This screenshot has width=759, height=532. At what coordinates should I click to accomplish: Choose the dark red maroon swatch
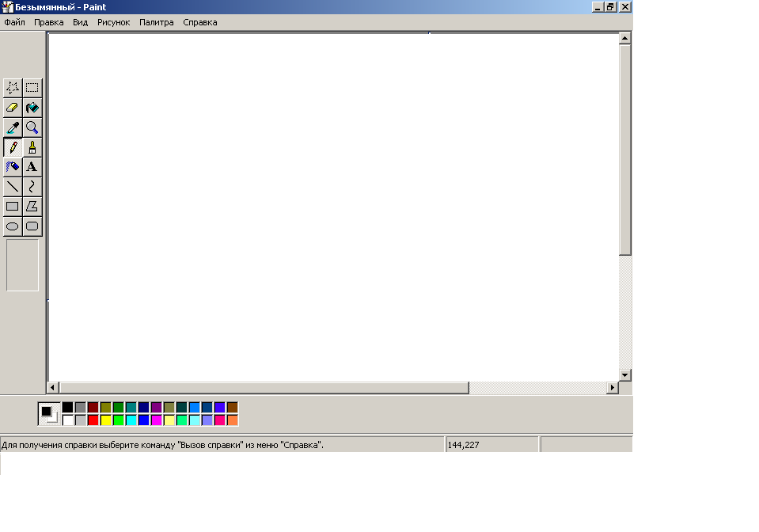[93, 408]
